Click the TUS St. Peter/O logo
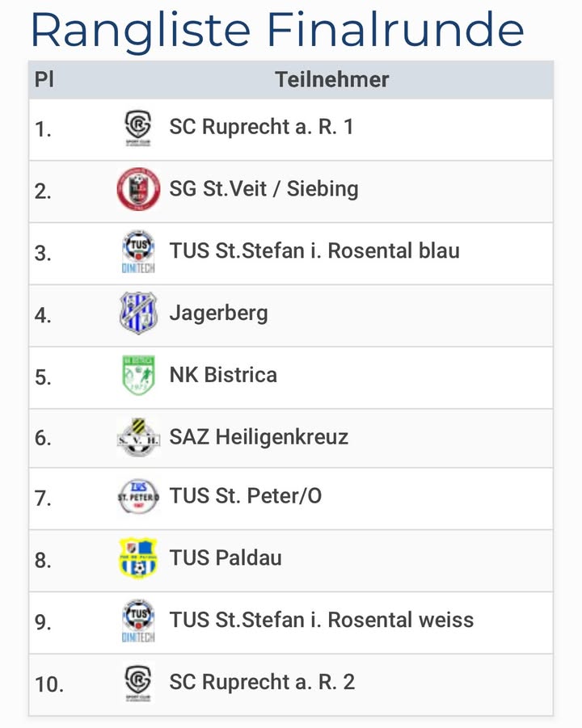Screen dimensions: 582x728 pos(137,496)
